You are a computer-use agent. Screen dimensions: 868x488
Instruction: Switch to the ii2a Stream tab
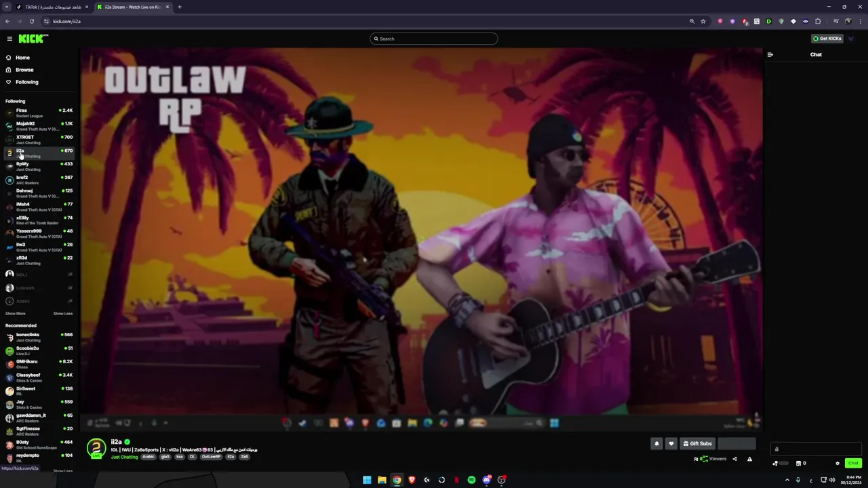click(x=133, y=7)
